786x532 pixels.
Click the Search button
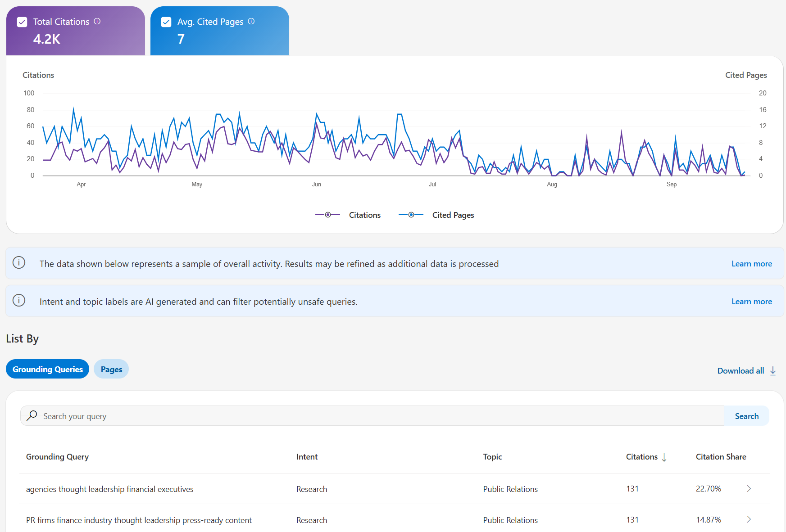click(x=746, y=416)
